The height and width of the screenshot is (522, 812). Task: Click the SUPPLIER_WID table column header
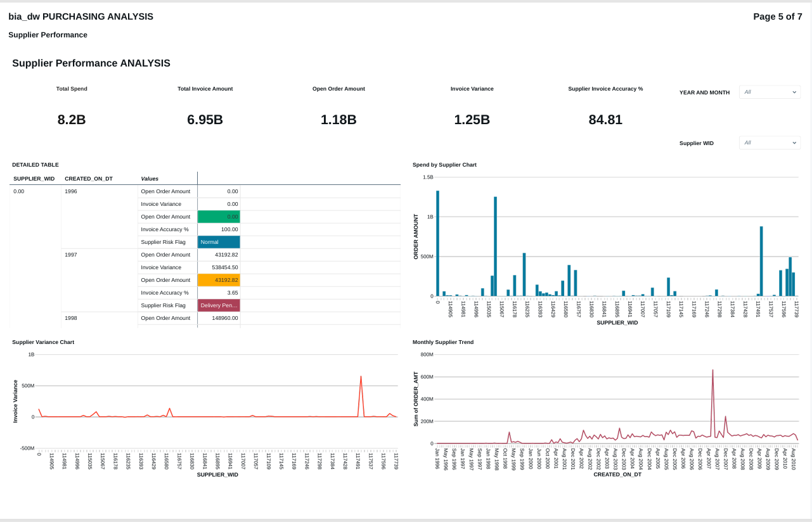tap(34, 179)
